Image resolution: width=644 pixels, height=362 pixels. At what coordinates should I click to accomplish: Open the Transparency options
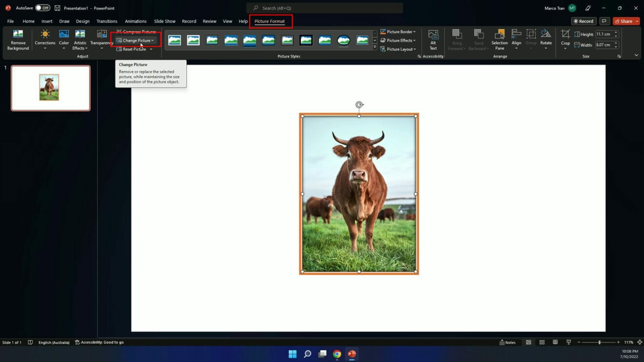pos(101,40)
